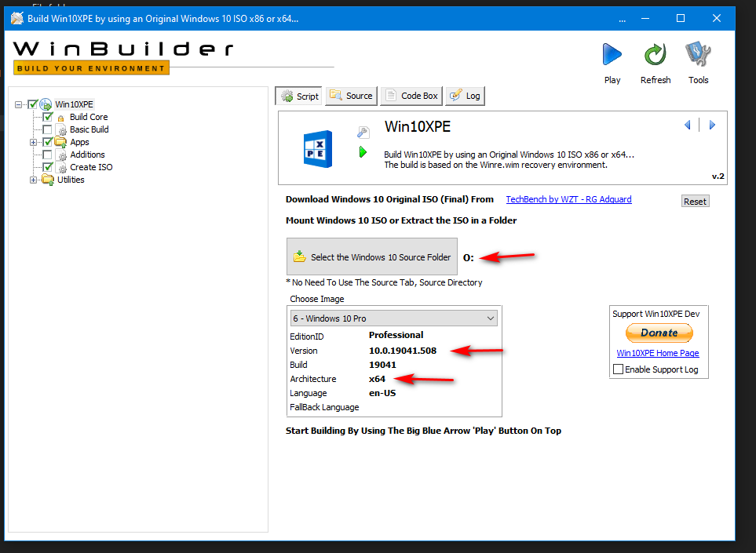756x553 pixels.
Task: Expand the Utilities tree node
Action: pyautogui.click(x=33, y=180)
